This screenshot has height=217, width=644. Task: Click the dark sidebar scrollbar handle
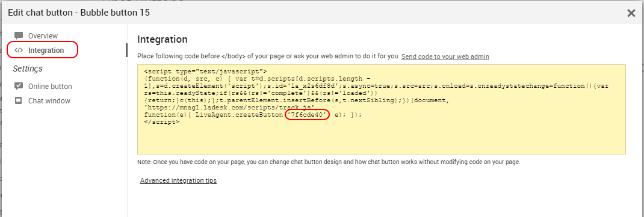point(126,50)
